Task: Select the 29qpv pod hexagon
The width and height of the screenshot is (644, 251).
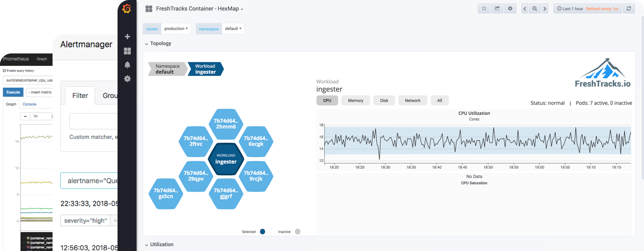Action: click(195, 176)
